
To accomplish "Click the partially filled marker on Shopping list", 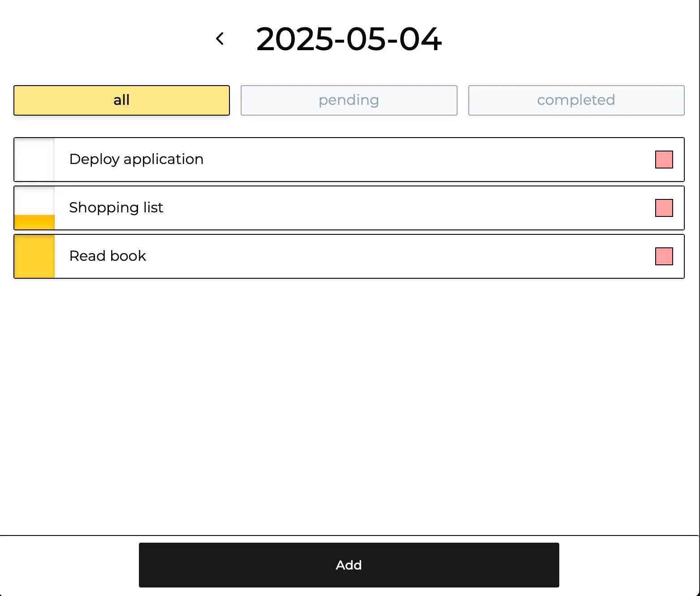I will 34,208.
